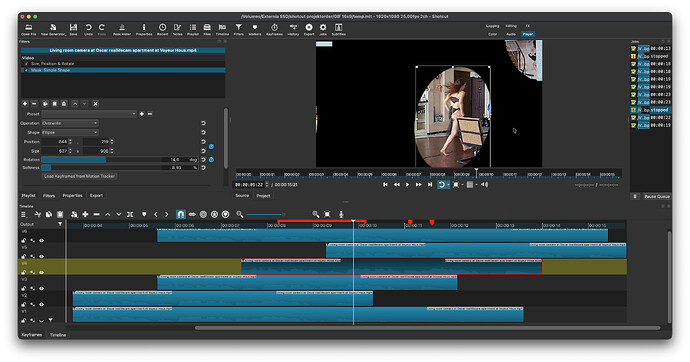Screen dimensions: 690x362
Task: Split the clip at the playhead
Action: coord(130,214)
